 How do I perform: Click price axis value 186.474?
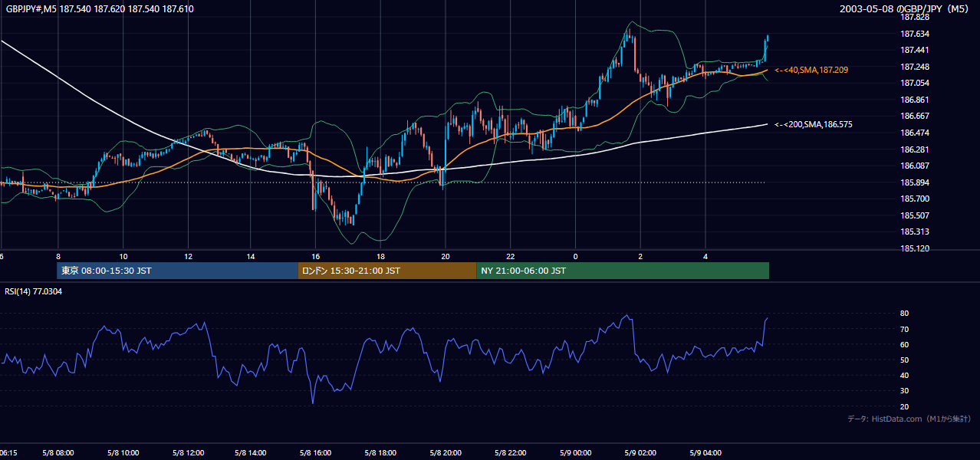click(914, 133)
